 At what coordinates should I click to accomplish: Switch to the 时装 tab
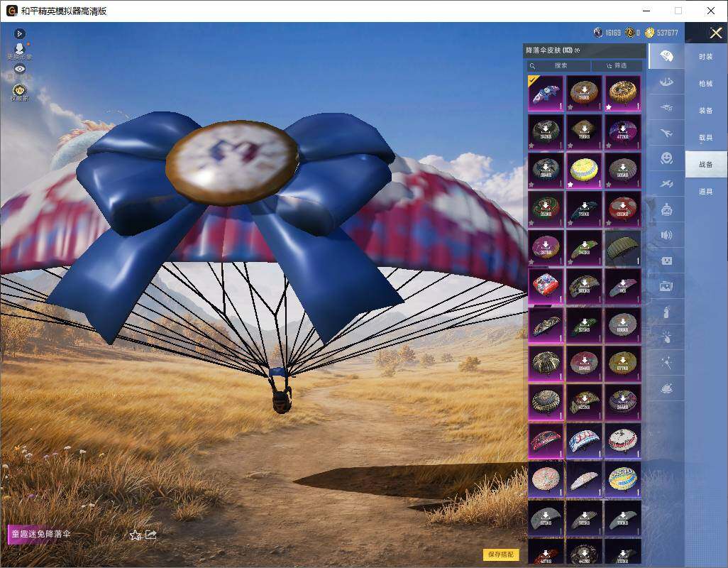[706, 57]
